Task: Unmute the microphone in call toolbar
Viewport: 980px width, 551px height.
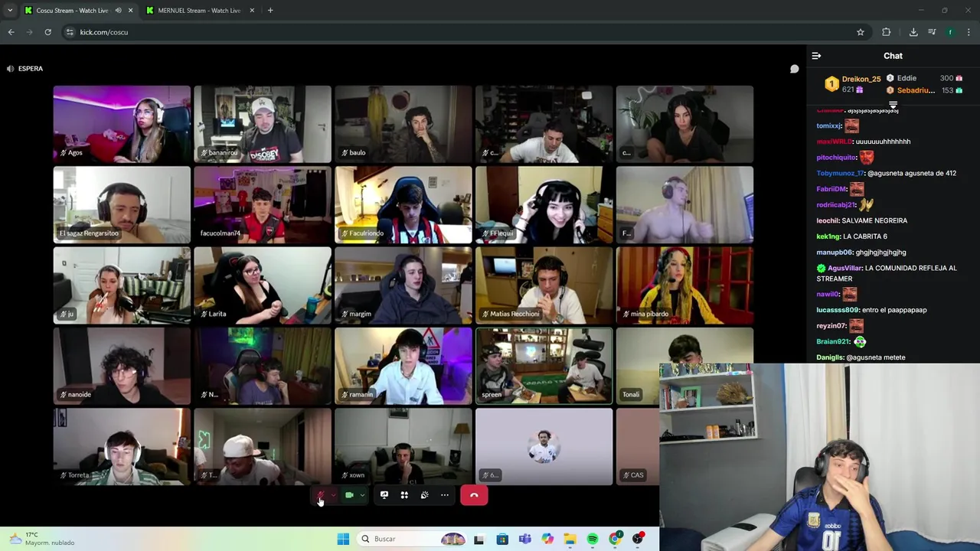Action: click(322, 495)
